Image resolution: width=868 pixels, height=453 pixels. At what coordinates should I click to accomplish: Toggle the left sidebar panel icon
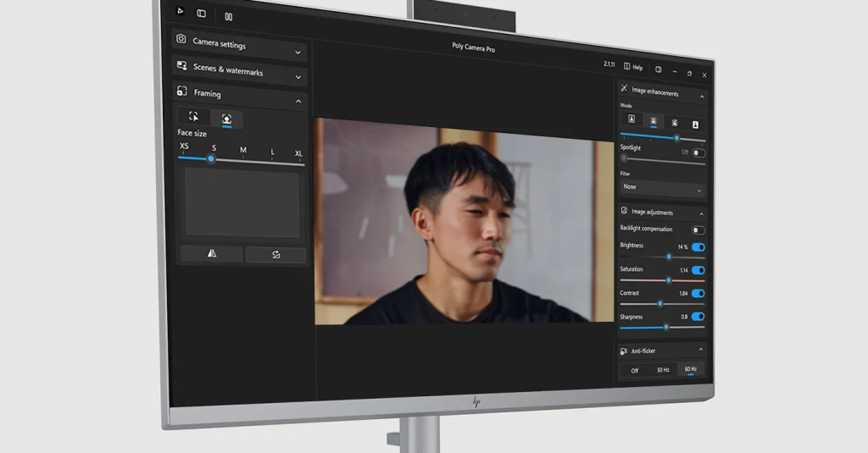tap(202, 13)
